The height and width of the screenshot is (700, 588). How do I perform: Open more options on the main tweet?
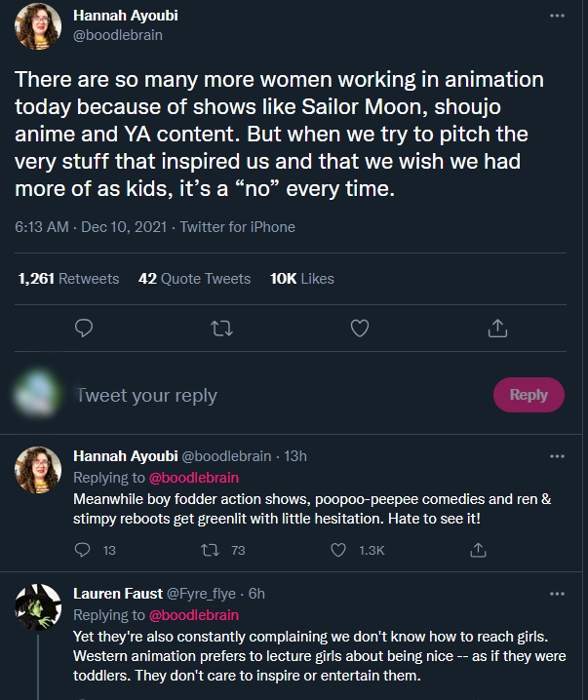tap(557, 16)
